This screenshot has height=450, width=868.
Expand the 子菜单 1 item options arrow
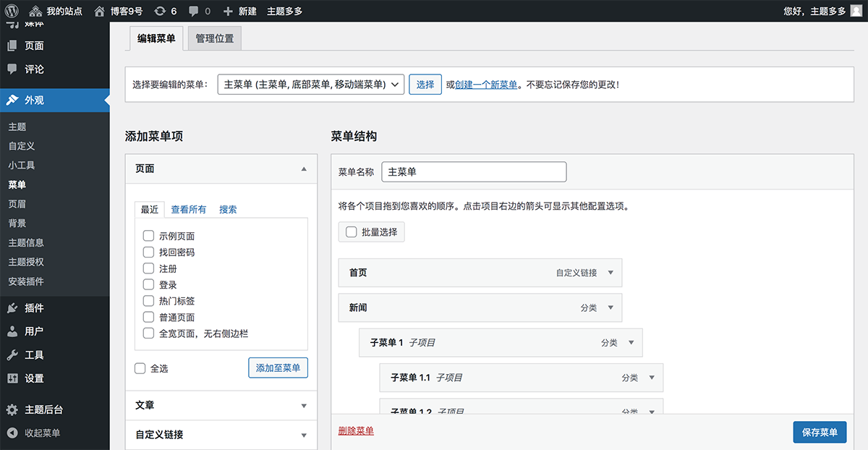coord(631,343)
